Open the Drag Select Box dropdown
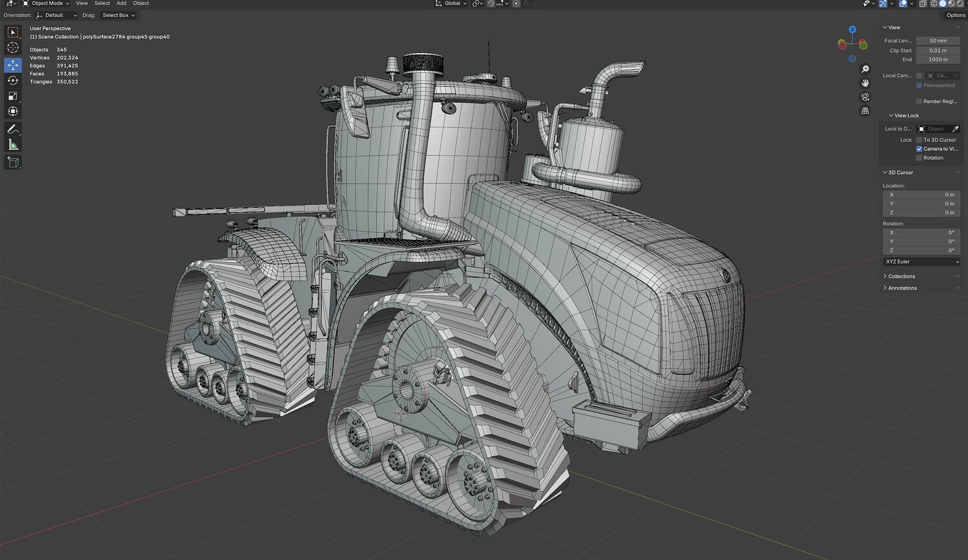The image size is (968, 560). point(118,15)
